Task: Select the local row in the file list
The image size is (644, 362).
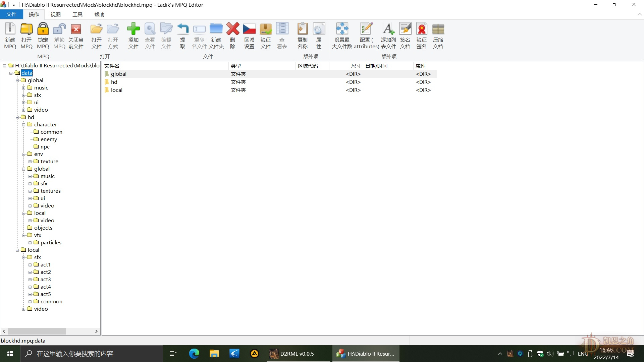Action: coord(270,90)
